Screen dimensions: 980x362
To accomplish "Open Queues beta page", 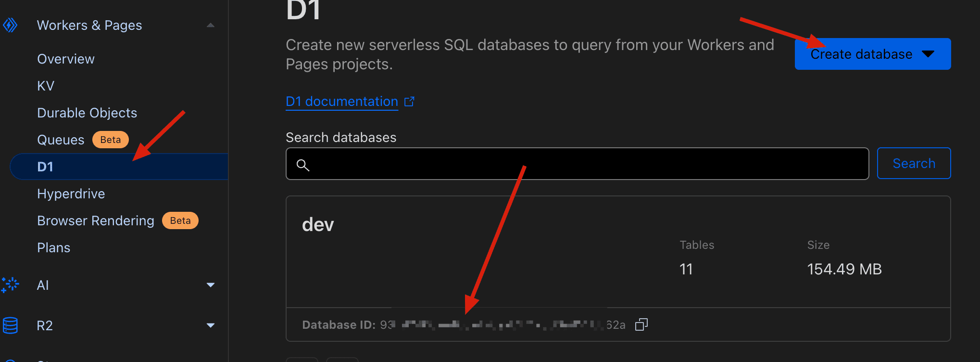I will pyautogui.click(x=61, y=140).
